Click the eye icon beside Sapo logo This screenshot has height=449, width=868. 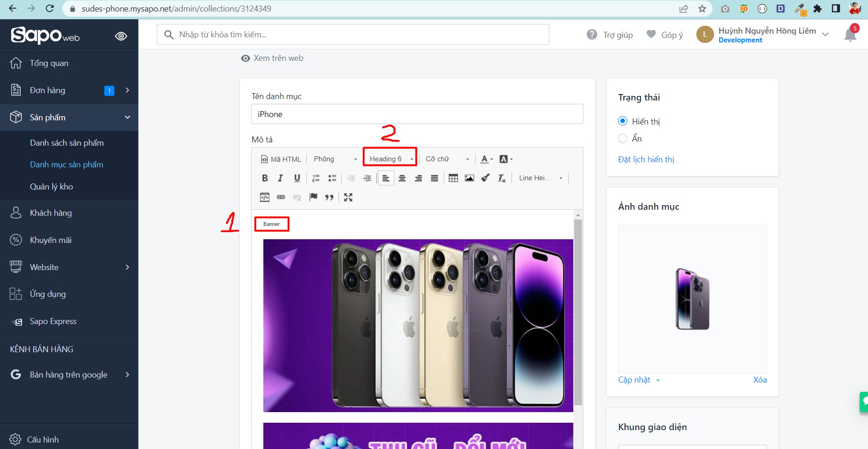click(x=121, y=36)
